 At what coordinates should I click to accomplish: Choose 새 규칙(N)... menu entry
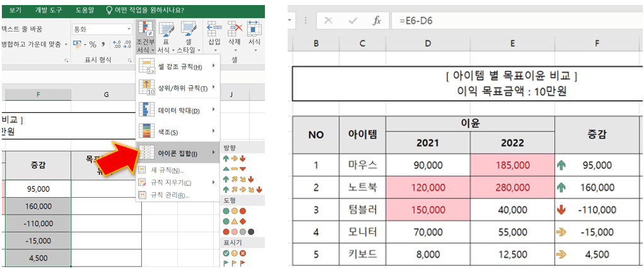[178, 170]
